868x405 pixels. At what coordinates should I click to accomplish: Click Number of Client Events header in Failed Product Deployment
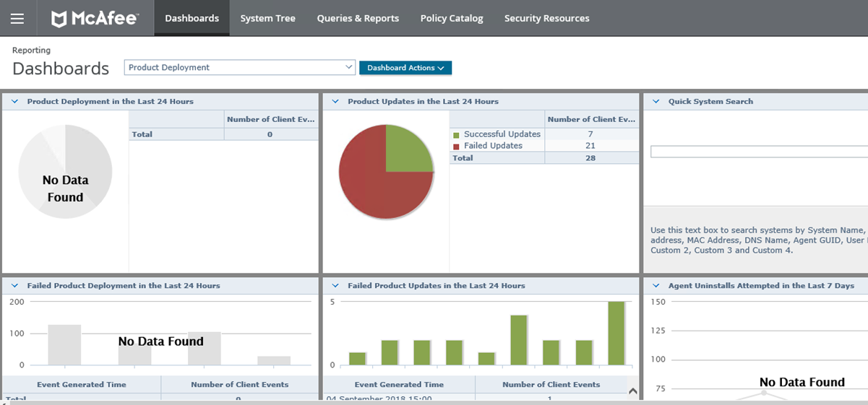[x=239, y=385]
